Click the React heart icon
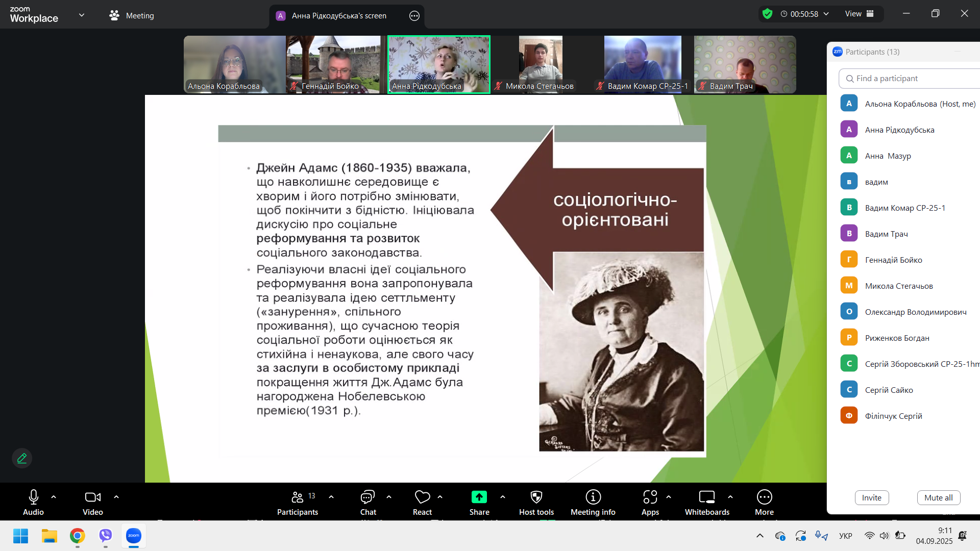The image size is (980, 551). tap(422, 497)
